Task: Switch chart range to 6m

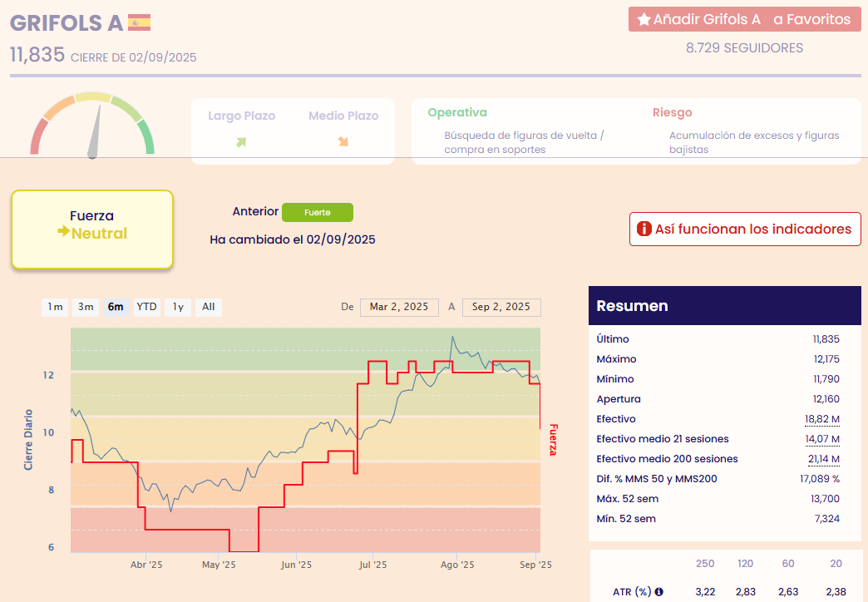Action: coord(116,307)
